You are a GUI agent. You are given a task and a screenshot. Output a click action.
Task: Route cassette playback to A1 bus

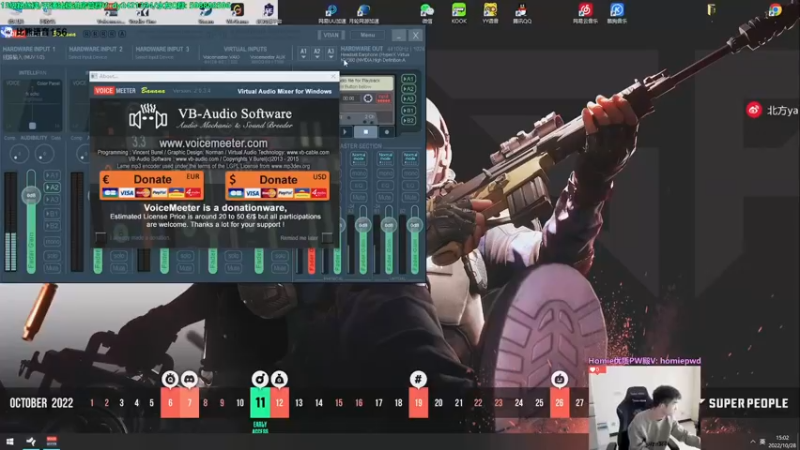[x=408, y=79]
